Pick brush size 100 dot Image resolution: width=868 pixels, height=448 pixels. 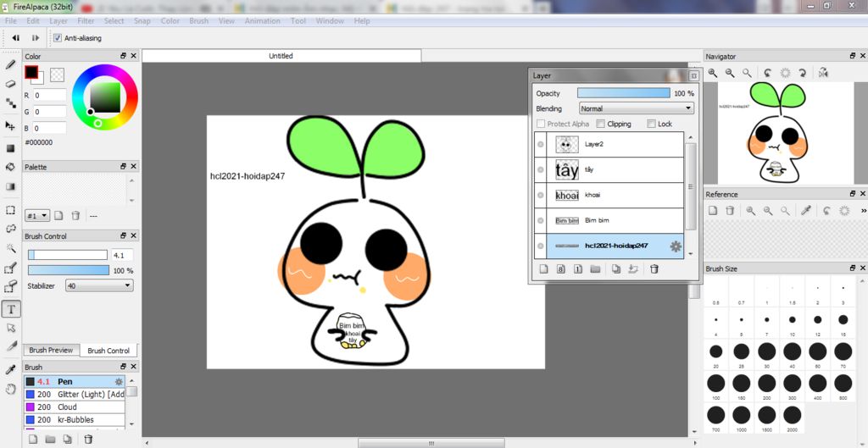click(x=715, y=384)
